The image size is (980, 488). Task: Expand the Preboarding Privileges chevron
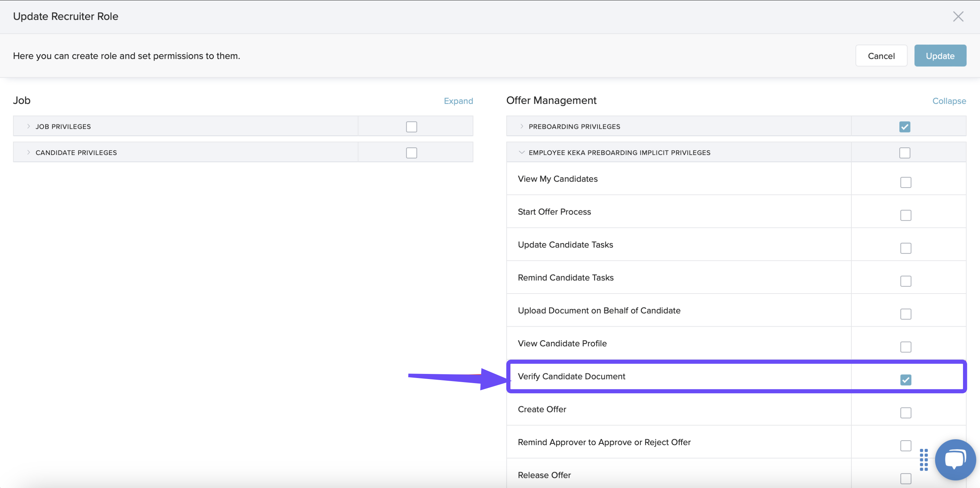click(521, 126)
